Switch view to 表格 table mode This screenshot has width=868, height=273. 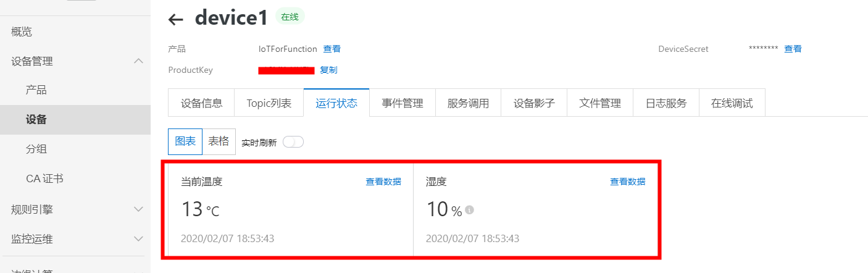tap(219, 141)
